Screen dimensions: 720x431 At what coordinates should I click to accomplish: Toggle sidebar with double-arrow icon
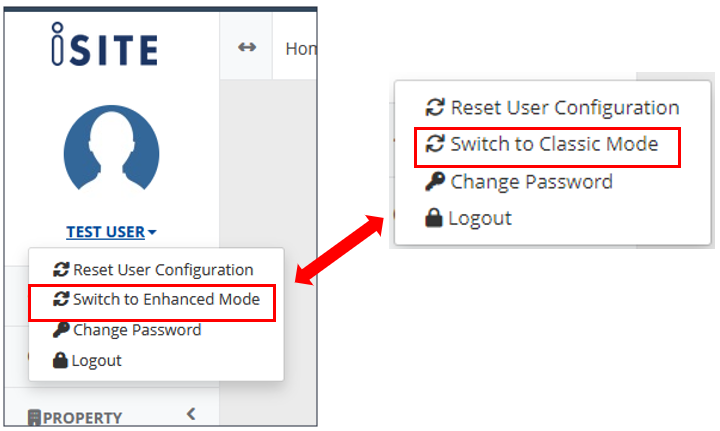(x=247, y=47)
